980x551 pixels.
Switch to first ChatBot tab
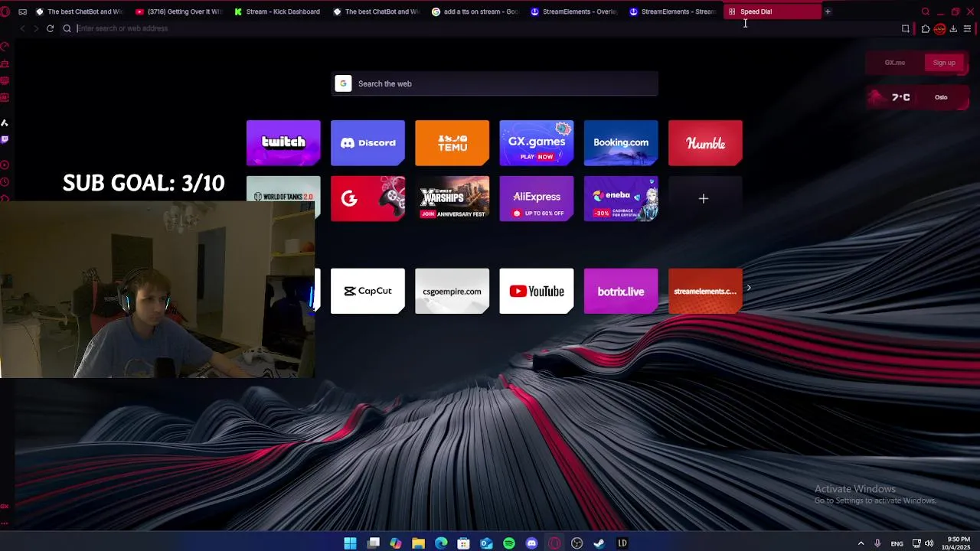(80, 11)
